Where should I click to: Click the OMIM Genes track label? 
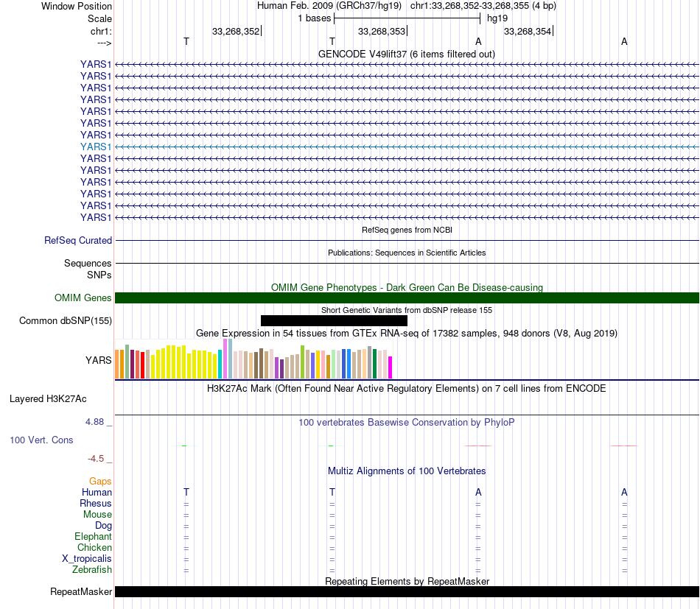(x=83, y=298)
